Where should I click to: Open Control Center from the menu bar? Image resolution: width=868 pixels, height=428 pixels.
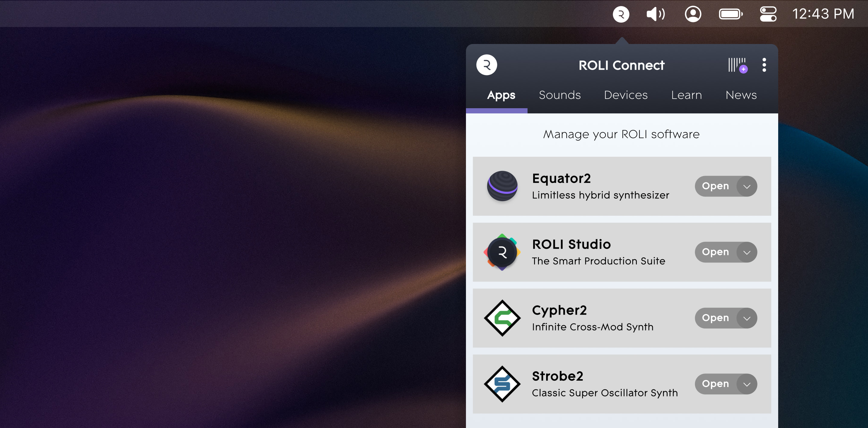click(768, 14)
